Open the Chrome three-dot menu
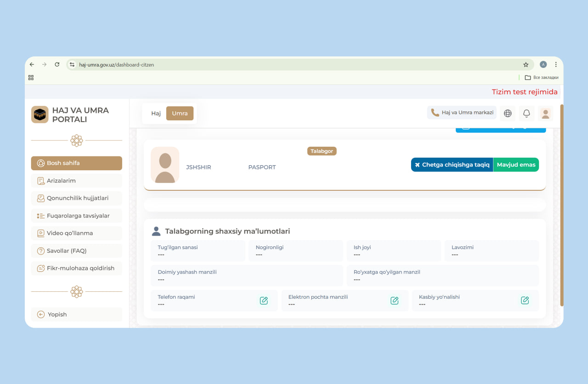 (556, 65)
